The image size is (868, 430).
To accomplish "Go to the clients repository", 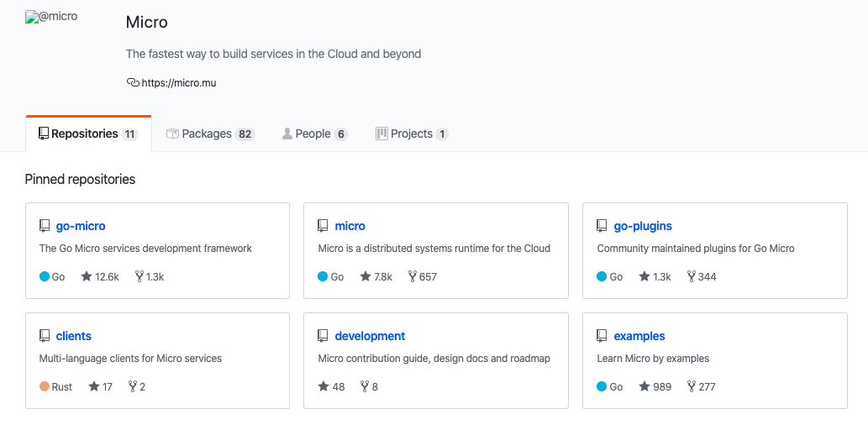I will click(x=74, y=336).
